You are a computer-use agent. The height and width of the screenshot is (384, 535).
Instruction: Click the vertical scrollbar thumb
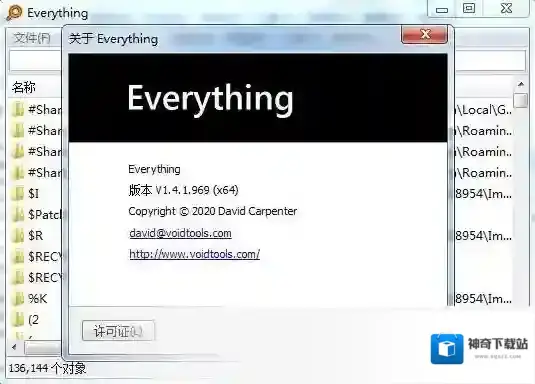521,100
